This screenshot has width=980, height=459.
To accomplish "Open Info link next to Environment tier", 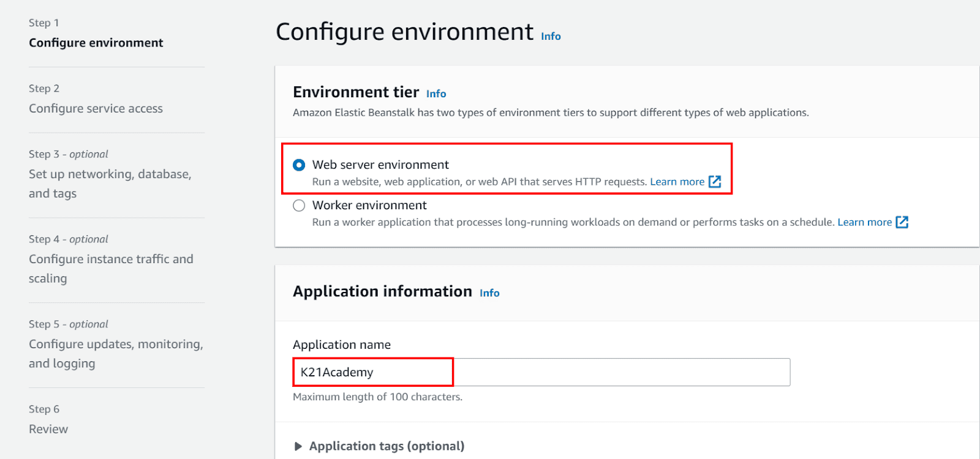I will (x=436, y=94).
